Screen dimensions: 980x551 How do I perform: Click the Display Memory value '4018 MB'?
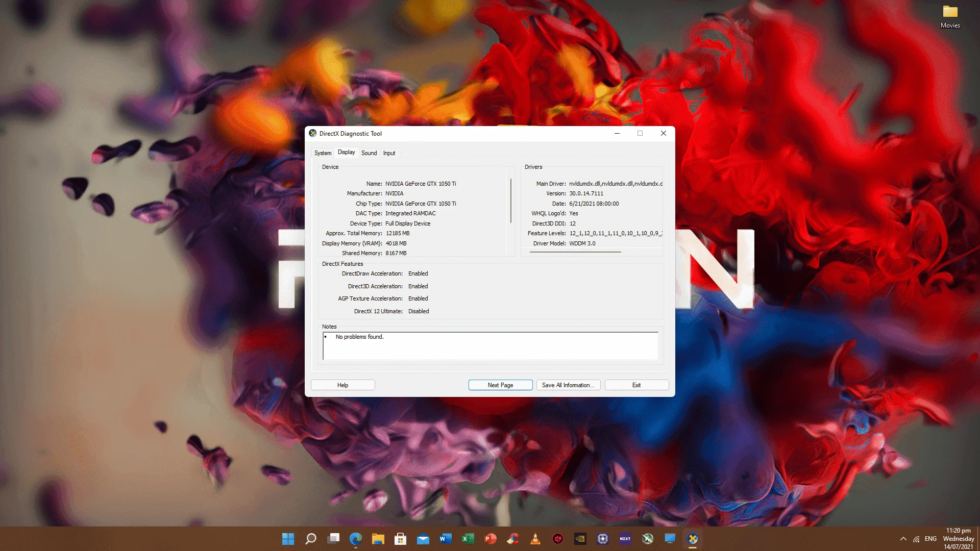(x=396, y=243)
